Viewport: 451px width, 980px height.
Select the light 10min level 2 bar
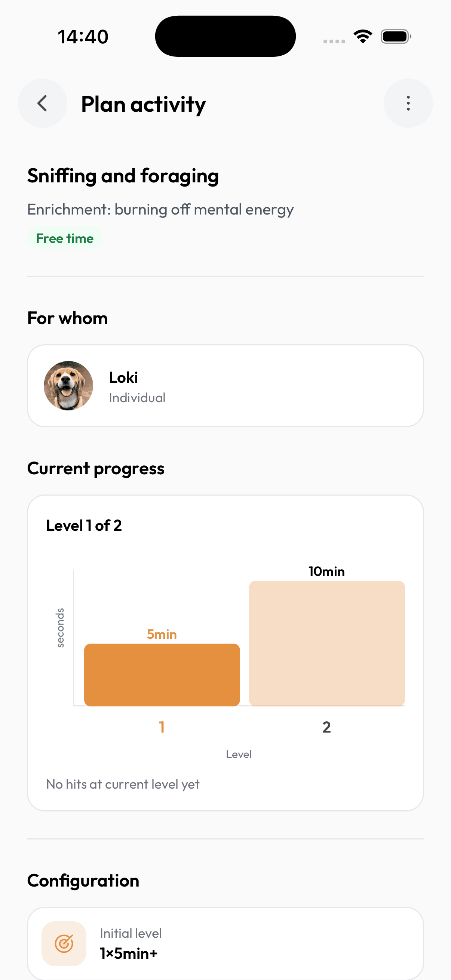pyautogui.click(x=326, y=643)
